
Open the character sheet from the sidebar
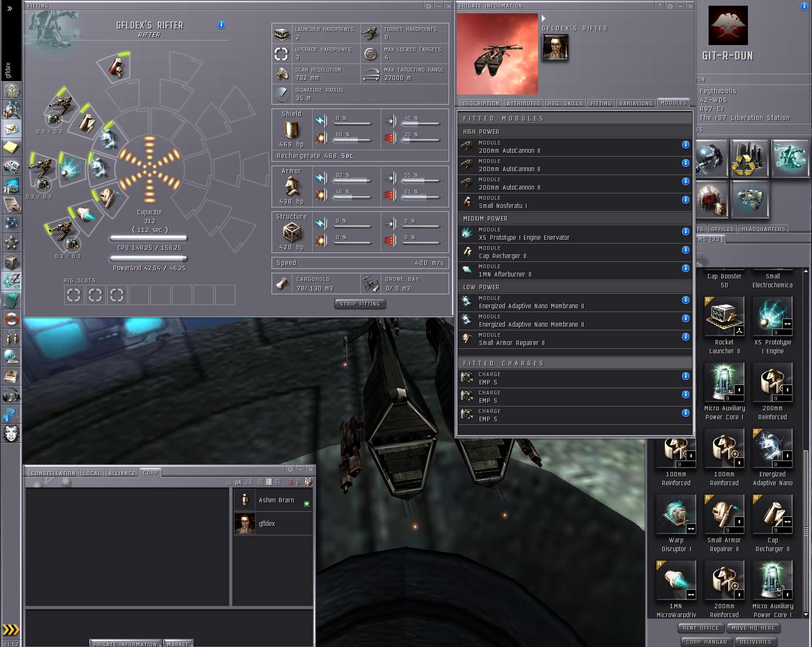(11, 90)
